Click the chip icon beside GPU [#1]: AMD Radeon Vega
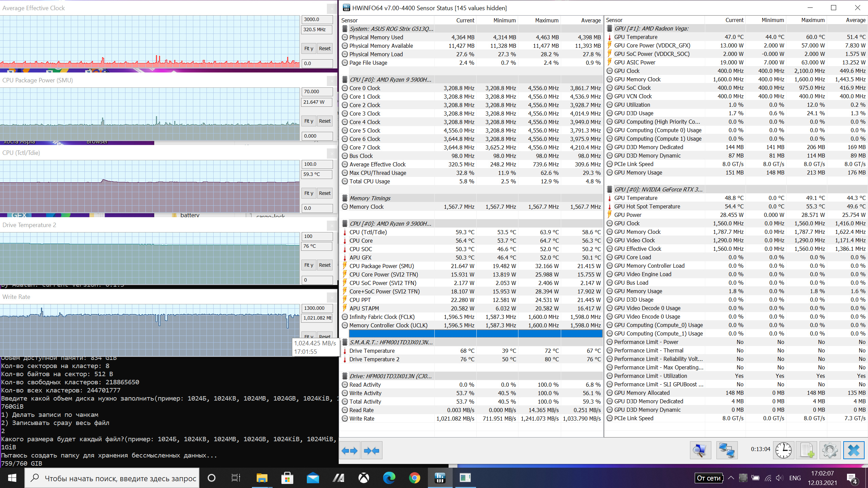The image size is (868, 488). [x=610, y=28]
